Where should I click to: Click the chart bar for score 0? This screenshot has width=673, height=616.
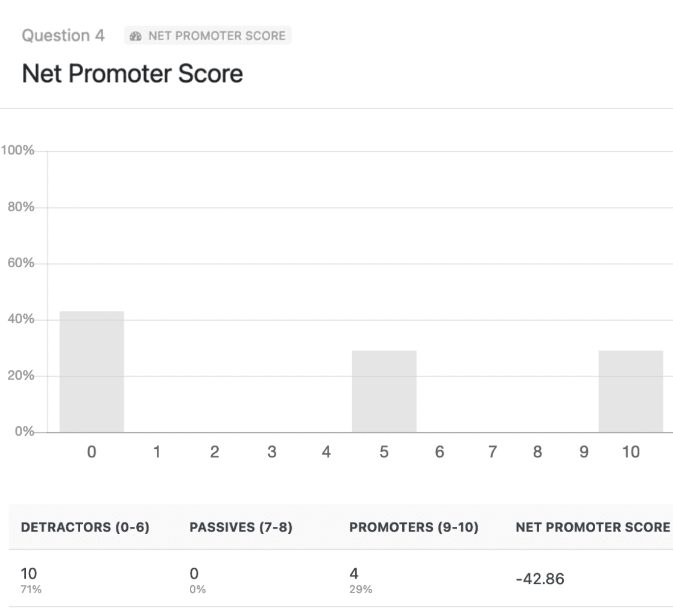[x=92, y=372]
